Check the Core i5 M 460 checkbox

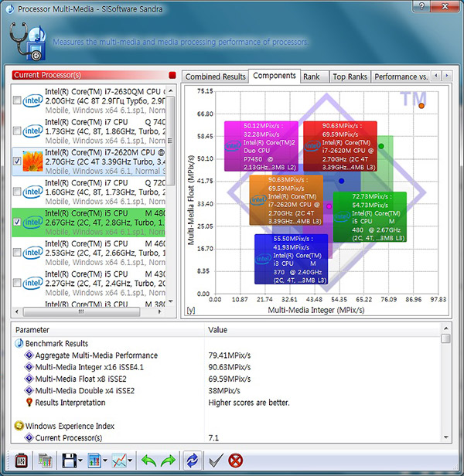pos(17,252)
